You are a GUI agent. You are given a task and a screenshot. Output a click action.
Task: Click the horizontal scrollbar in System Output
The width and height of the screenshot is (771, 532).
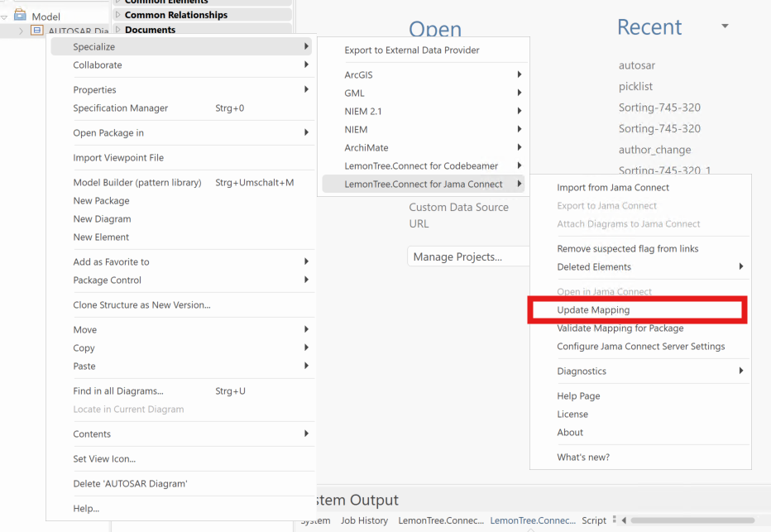tap(692, 520)
